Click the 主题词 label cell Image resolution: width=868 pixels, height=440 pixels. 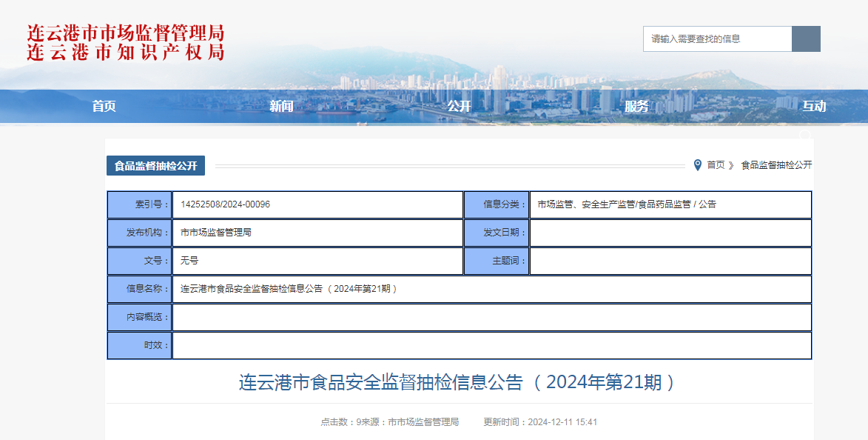(497, 261)
